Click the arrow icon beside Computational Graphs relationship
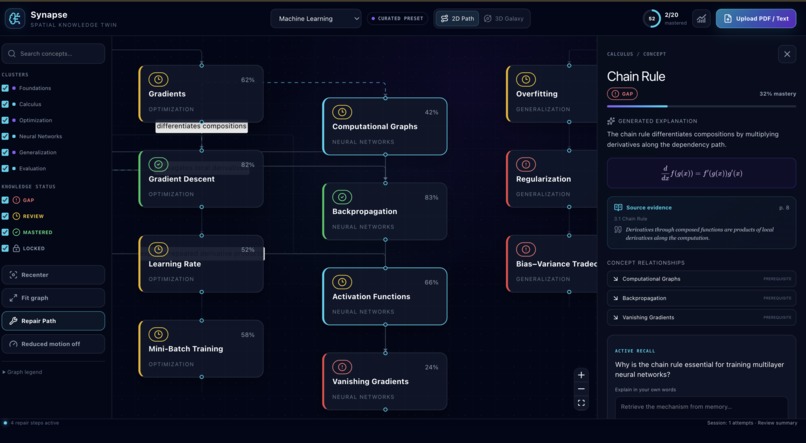The height and width of the screenshot is (443, 806). tap(615, 279)
